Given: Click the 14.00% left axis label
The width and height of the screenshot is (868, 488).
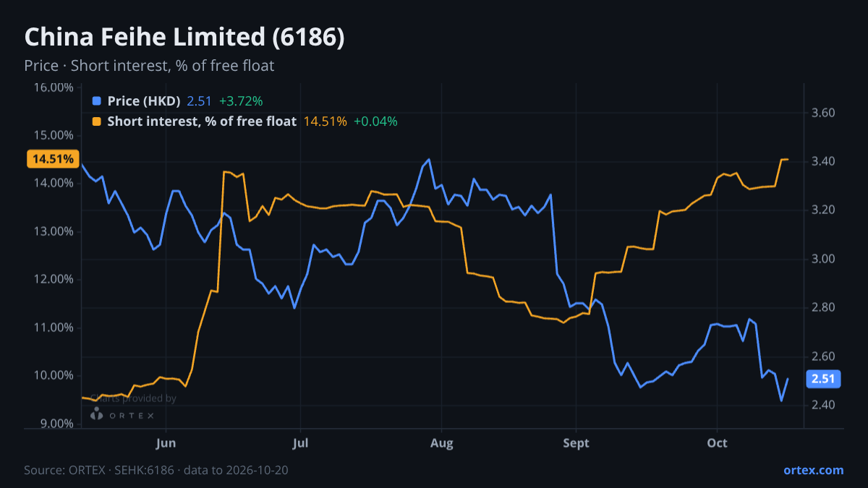Looking at the screenshot, I should [x=53, y=184].
